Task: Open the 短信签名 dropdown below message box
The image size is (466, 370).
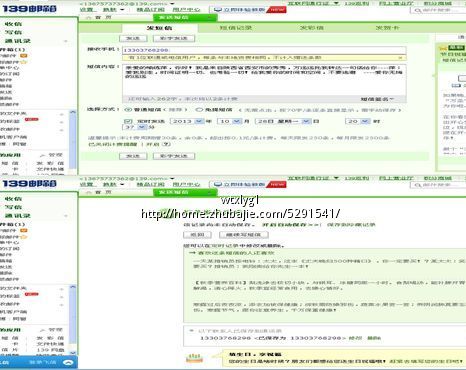Action: point(377,99)
